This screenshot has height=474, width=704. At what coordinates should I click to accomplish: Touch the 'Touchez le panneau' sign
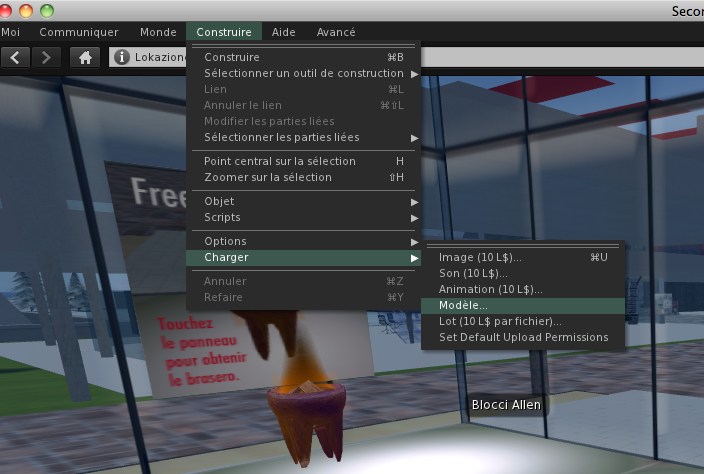202,352
